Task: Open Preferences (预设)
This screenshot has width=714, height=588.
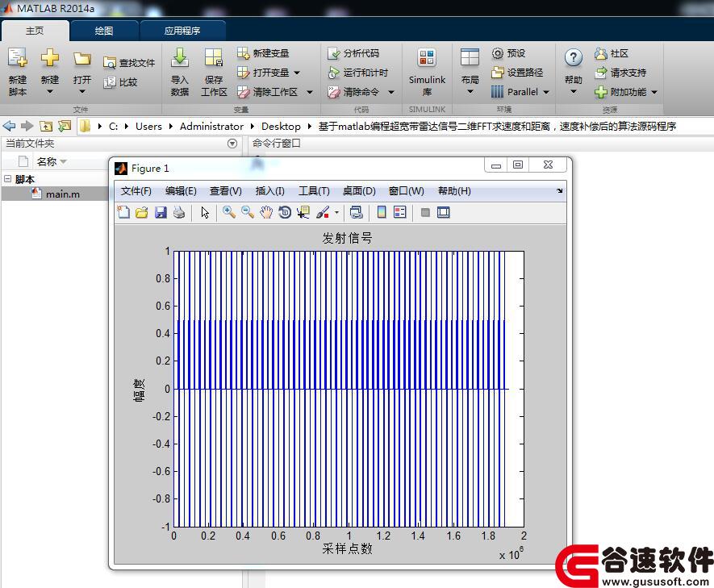Action: coord(508,53)
